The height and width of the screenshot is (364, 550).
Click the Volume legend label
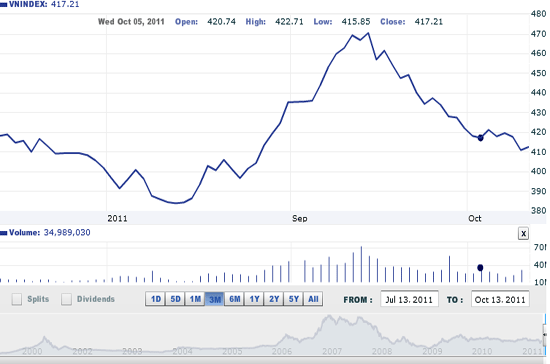tap(25, 232)
